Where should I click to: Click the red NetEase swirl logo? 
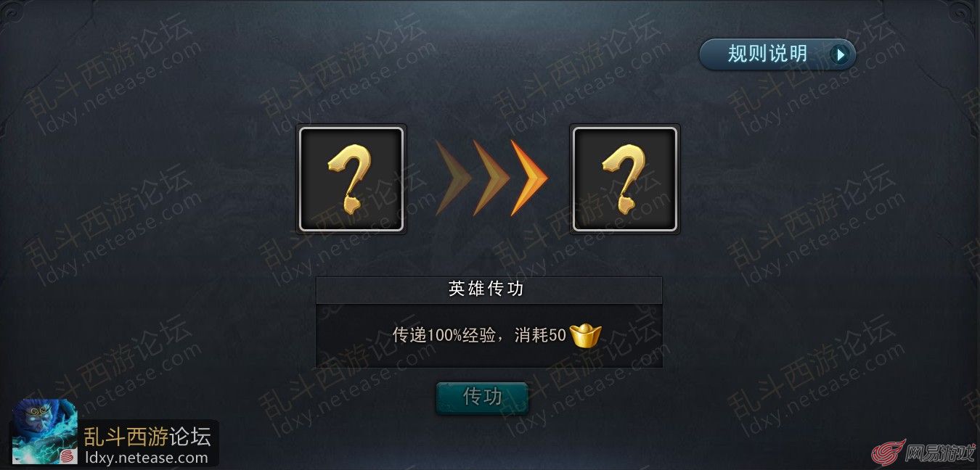pyautogui.click(x=888, y=453)
